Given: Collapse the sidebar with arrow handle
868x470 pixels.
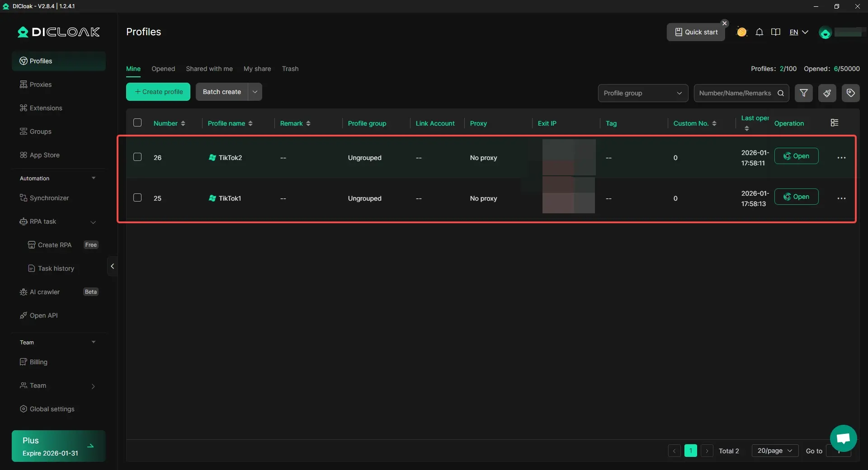Looking at the screenshot, I should coord(112,266).
